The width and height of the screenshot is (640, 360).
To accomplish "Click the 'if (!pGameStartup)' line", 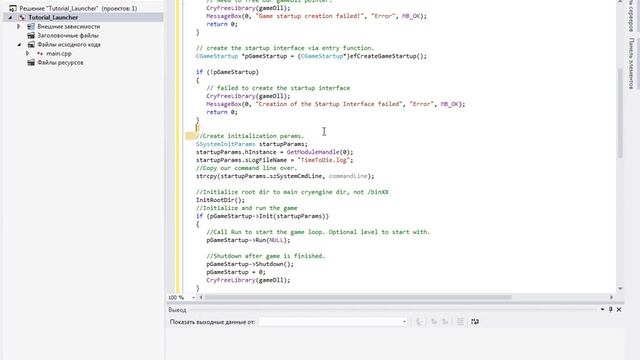I will point(227,72).
